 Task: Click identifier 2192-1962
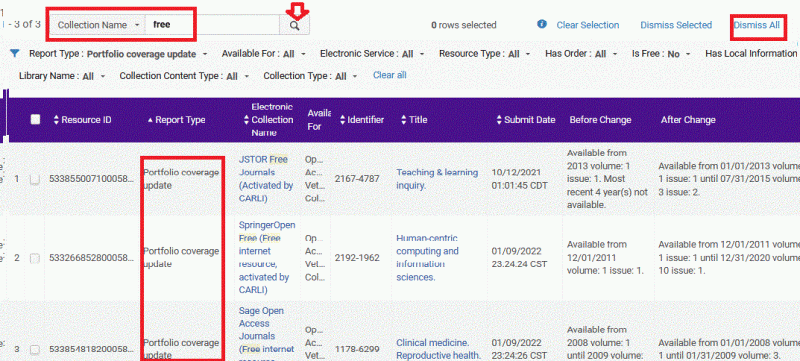[357, 258]
